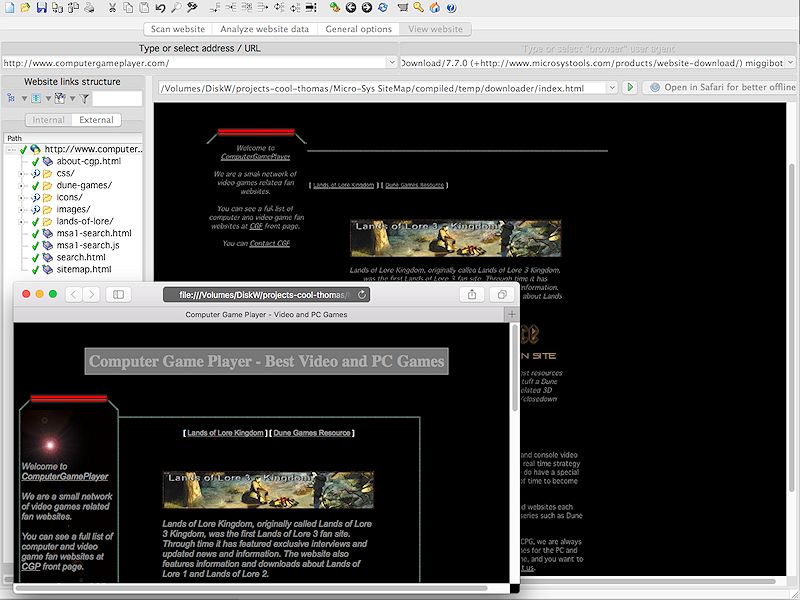Toggle Safari sidebar with the sidebar icon

118,294
